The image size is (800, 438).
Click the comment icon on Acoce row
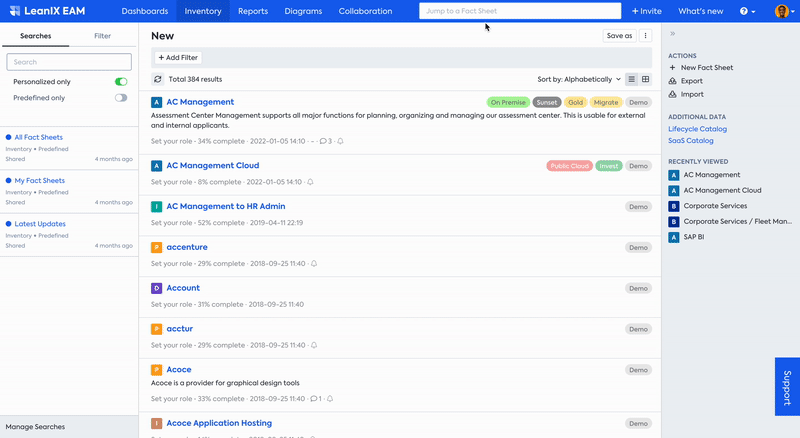coord(316,399)
